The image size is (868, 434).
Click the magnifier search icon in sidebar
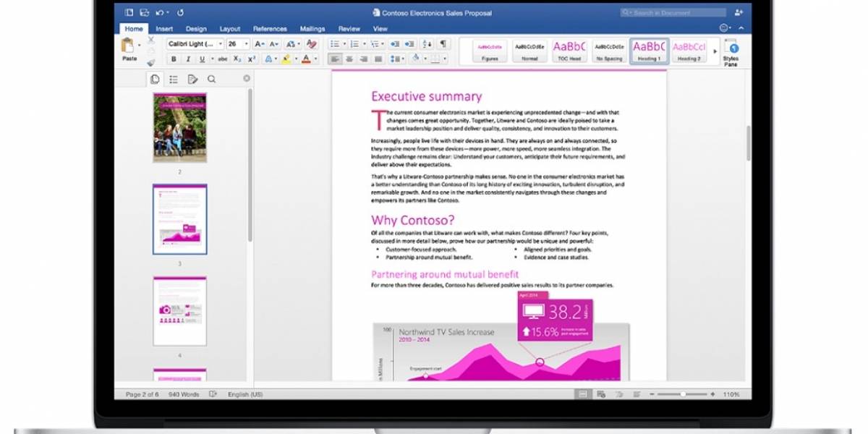pos(211,79)
